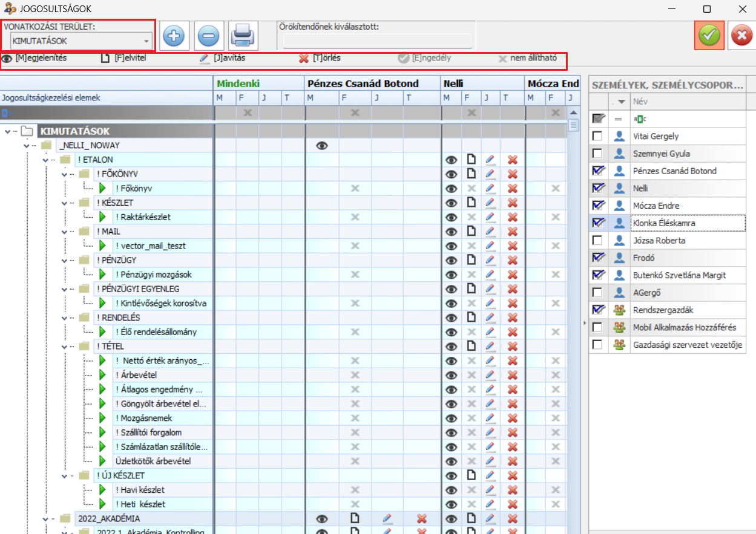This screenshot has width=756, height=534.
Task: Select the [M]egjelenítés legend item
Action: pos(36,59)
